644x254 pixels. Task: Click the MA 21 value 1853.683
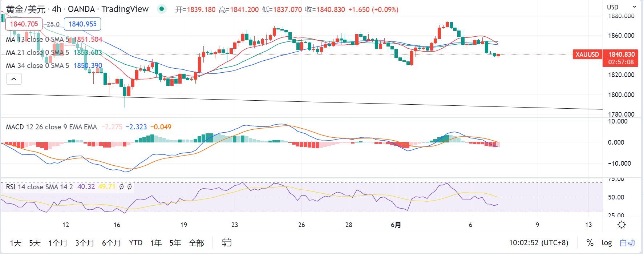88,52
